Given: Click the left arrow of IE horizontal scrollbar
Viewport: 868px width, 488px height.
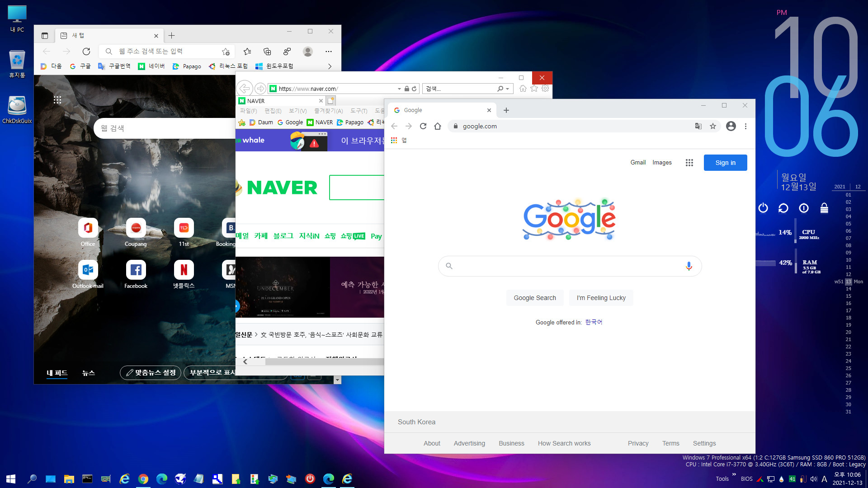Looking at the screenshot, I should tap(245, 361).
